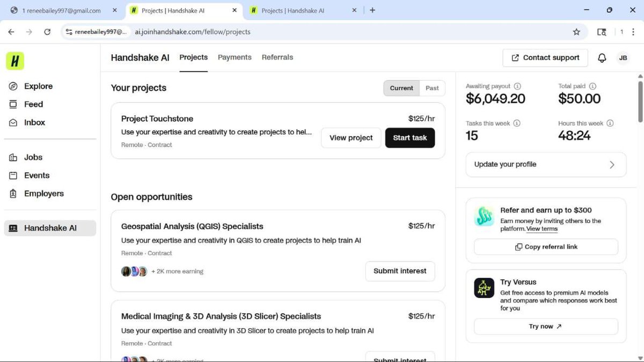Switch to the Gmail browser tab
This screenshot has width=644, height=362.
pyautogui.click(x=63, y=10)
